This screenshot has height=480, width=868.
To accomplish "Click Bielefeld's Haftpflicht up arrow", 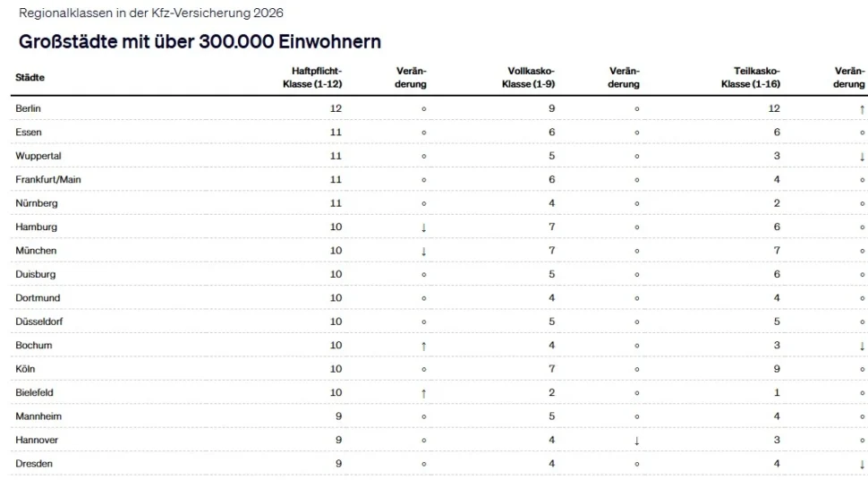I will 423,393.
